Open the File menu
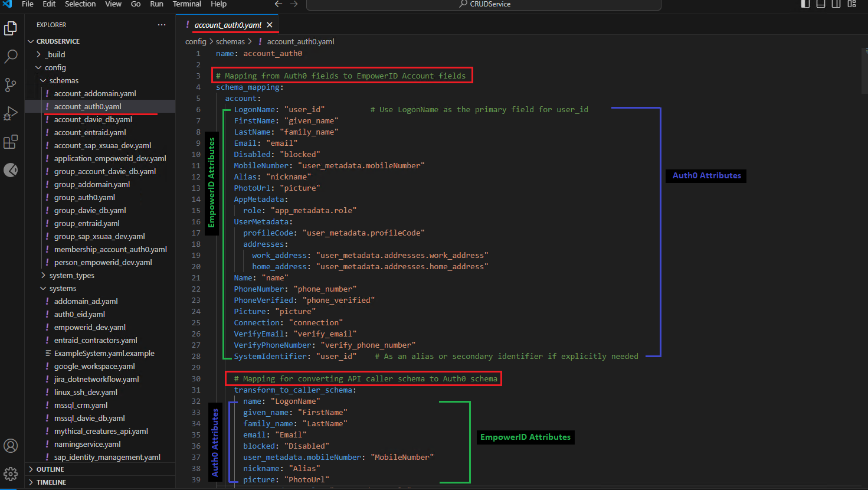This screenshot has height=490, width=868. pyautogui.click(x=28, y=4)
